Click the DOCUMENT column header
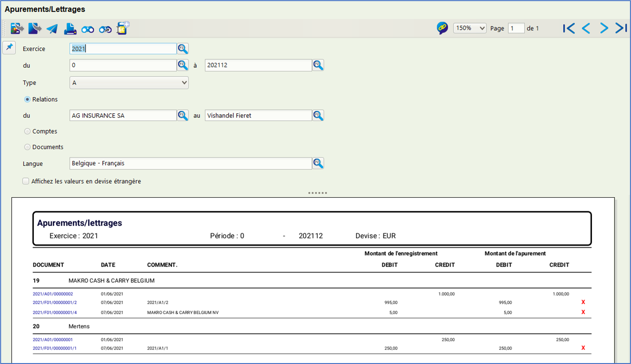Image resolution: width=631 pixels, height=364 pixels. pyautogui.click(x=48, y=265)
